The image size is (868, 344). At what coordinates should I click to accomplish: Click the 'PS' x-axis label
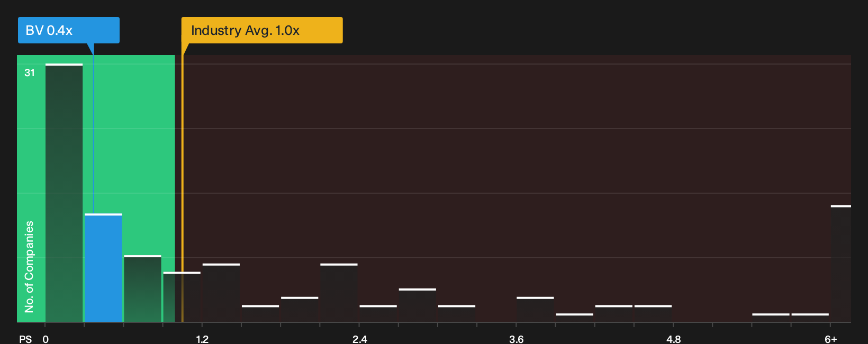[x=25, y=339]
